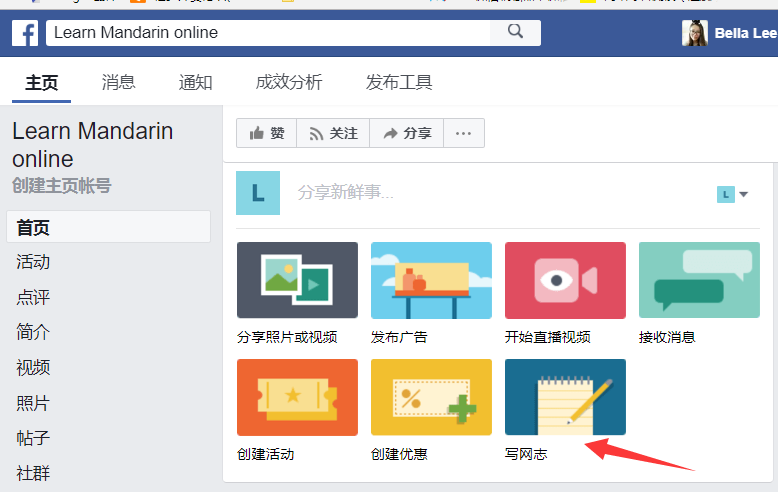This screenshot has width=778, height=492.
Task: Switch to the 消息 tab
Action: point(118,82)
